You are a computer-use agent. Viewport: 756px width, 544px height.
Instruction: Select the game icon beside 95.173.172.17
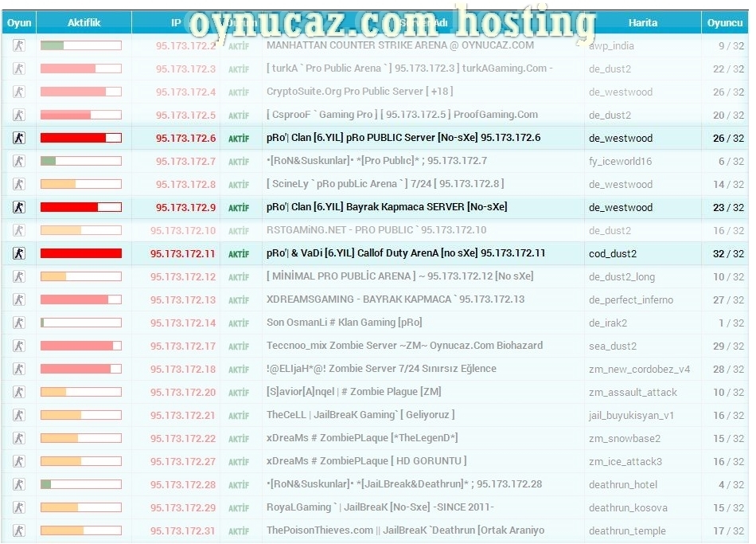click(x=19, y=346)
